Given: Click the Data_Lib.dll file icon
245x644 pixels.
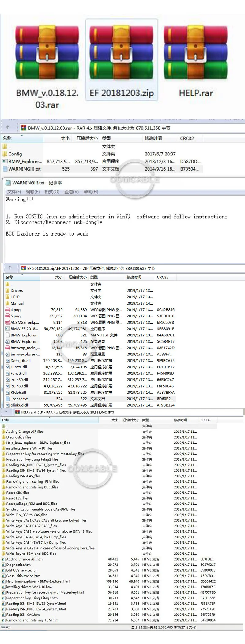Looking at the screenshot, I should pos(8,360).
